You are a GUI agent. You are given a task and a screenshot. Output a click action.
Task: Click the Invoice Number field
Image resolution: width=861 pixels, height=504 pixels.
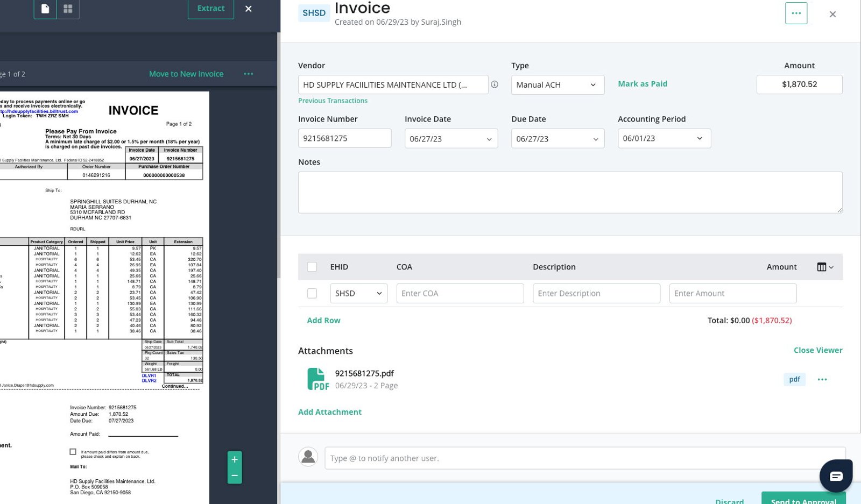pyautogui.click(x=344, y=138)
